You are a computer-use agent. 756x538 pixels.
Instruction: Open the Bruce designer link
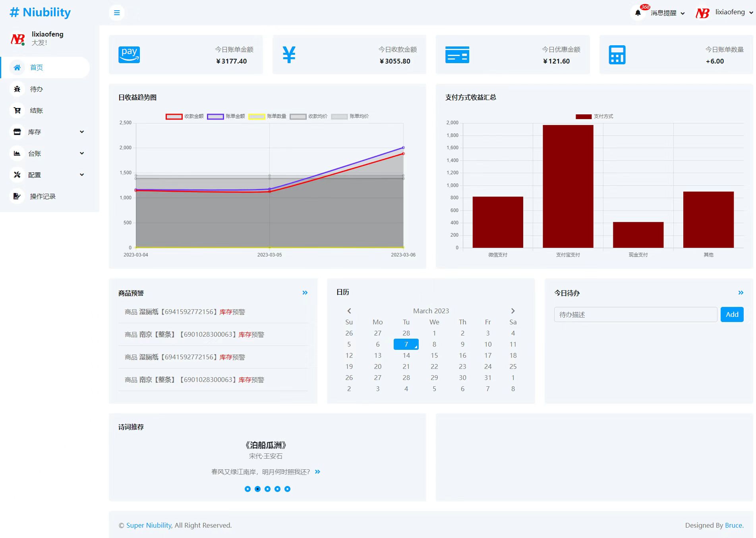pos(733,525)
